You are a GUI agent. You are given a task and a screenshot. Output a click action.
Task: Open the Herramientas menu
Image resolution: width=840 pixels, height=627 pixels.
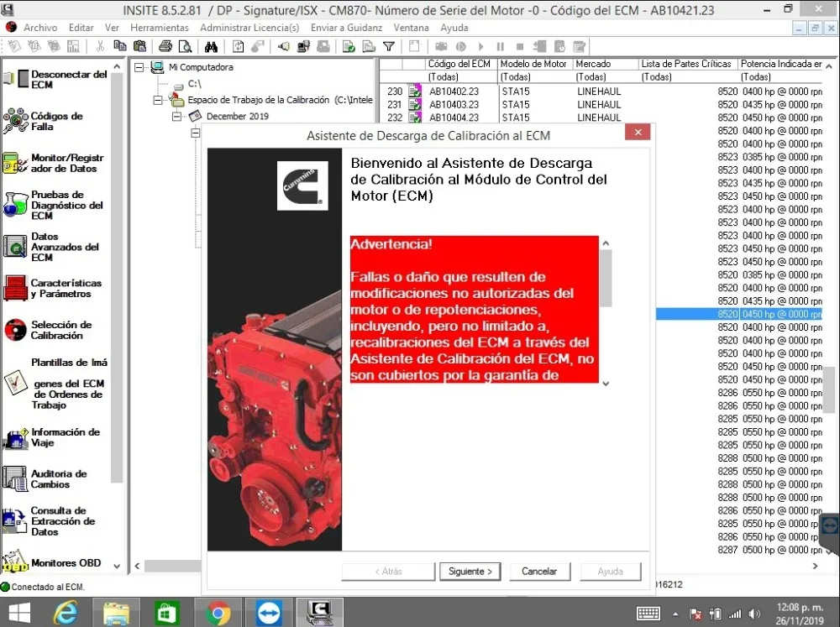point(159,28)
